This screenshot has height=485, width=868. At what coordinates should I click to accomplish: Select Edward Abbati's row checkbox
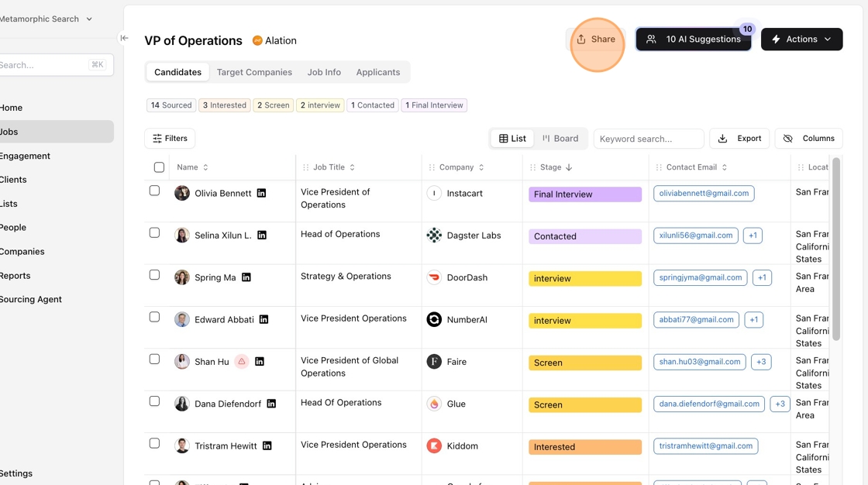point(154,317)
